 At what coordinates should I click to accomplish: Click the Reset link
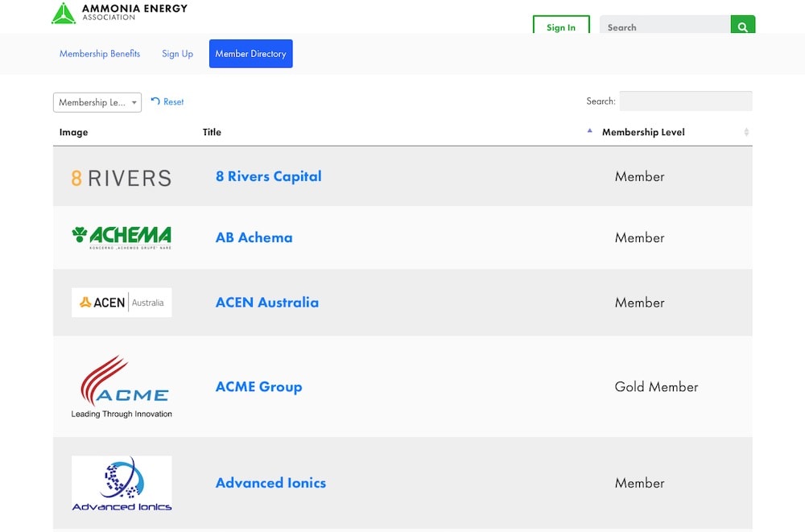tap(167, 101)
